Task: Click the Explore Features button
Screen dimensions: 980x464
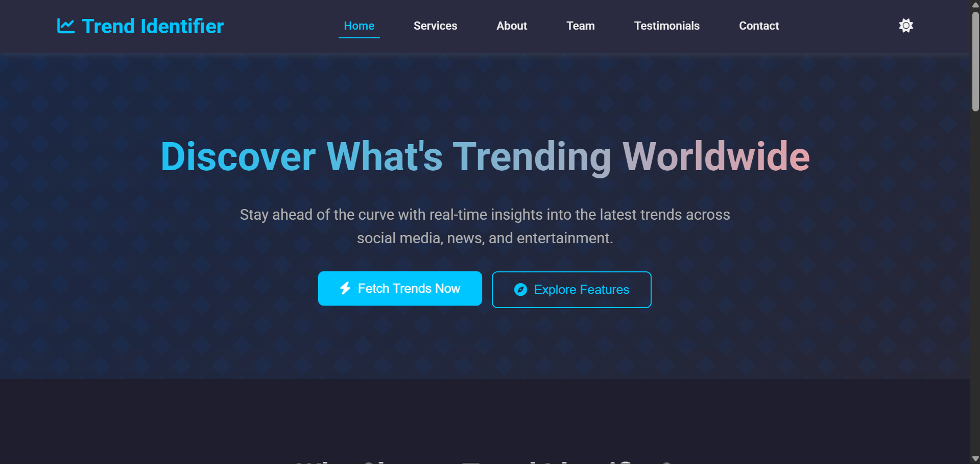Action: tap(571, 290)
